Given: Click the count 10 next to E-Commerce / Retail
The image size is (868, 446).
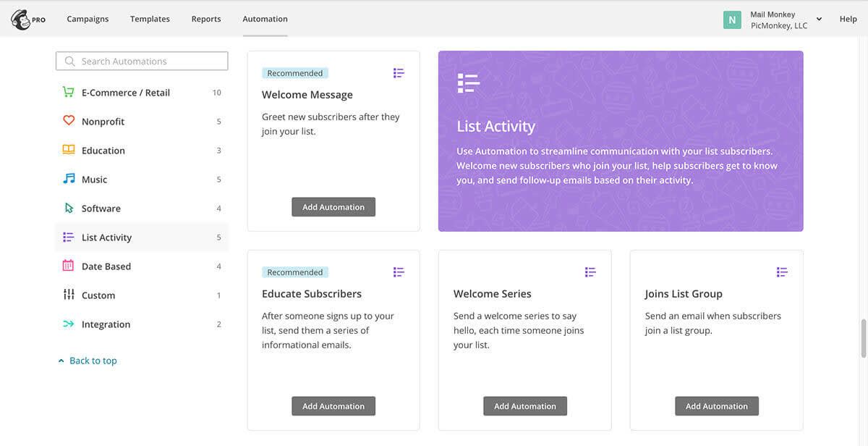Looking at the screenshot, I should tap(217, 93).
